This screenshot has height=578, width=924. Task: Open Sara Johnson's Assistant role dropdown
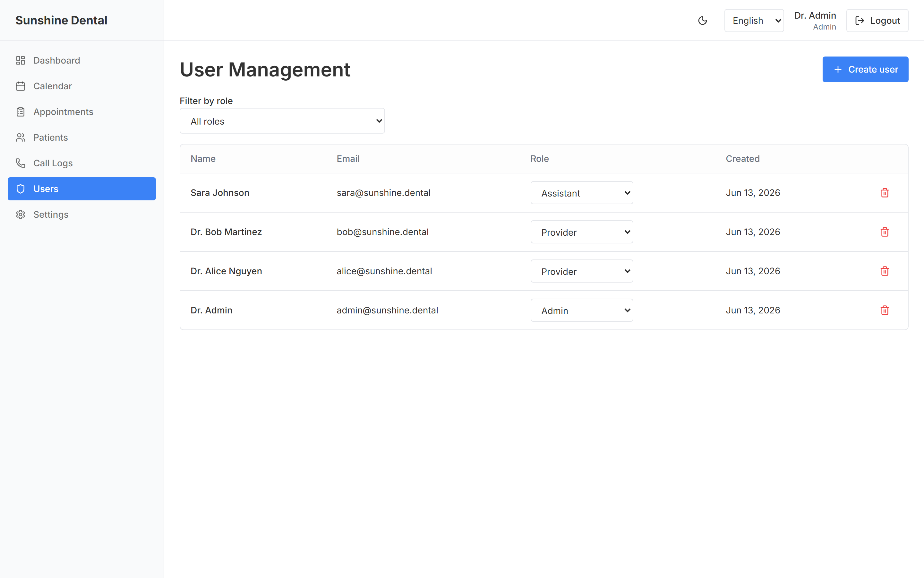(x=582, y=193)
